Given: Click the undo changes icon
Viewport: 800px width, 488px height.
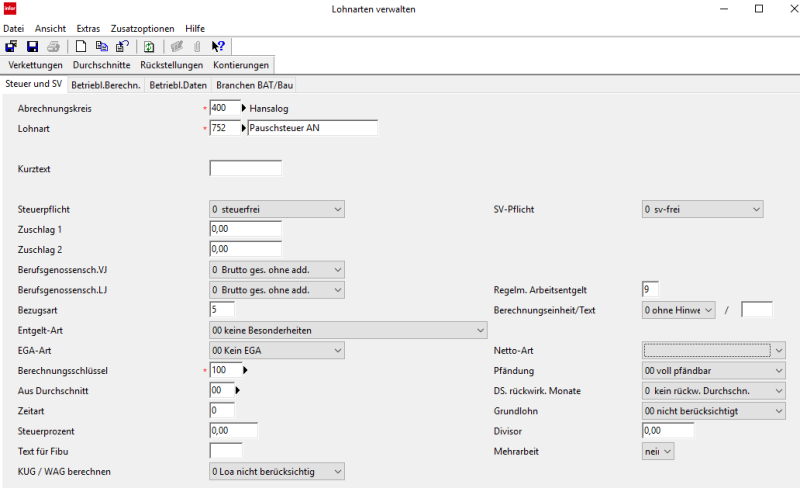Looking at the screenshot, I should pyautogui.click(x=122, y=47).
